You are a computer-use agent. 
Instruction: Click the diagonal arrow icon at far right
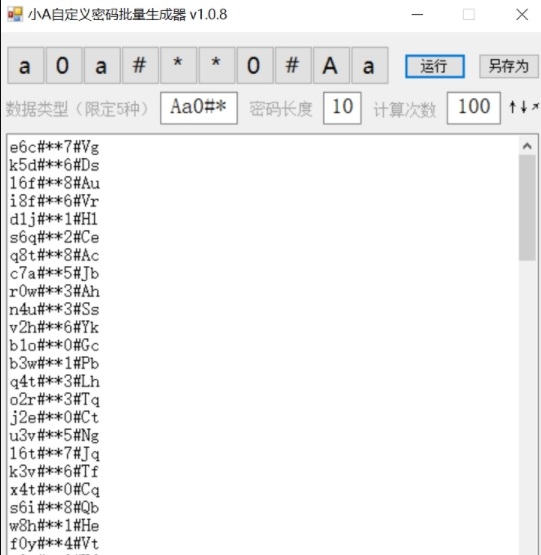[x=535, y=106]
